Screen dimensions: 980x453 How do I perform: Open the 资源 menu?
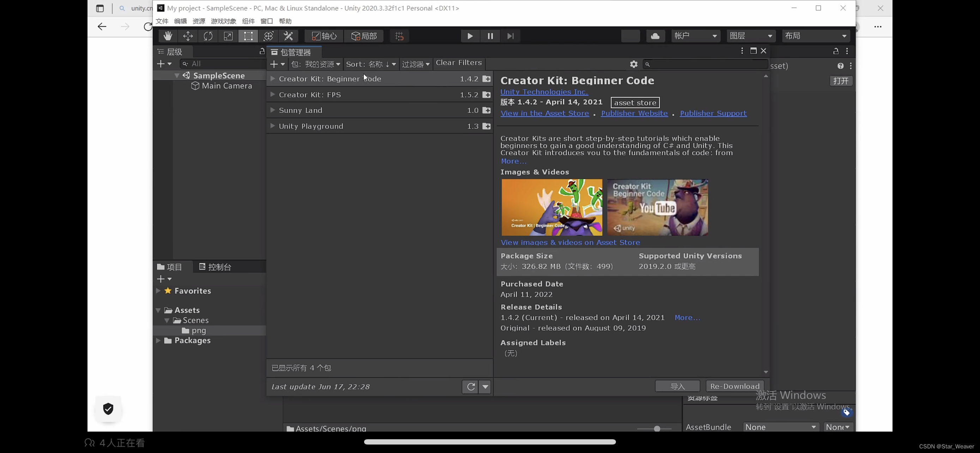point(199,21)
